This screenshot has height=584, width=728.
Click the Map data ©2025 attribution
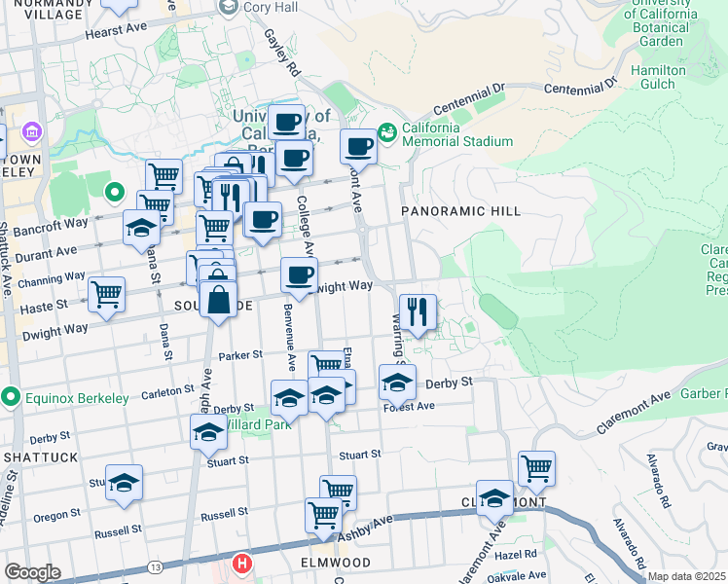click(x=687, y=577)
